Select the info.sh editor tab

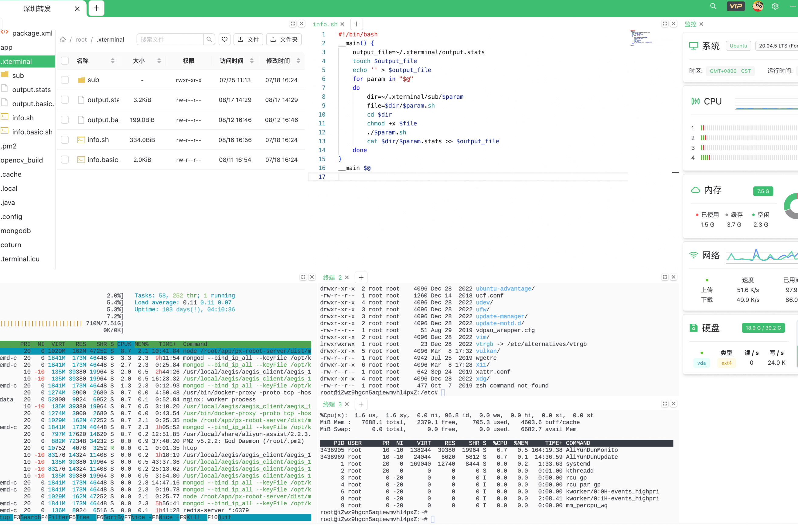(x=325, y=24)
